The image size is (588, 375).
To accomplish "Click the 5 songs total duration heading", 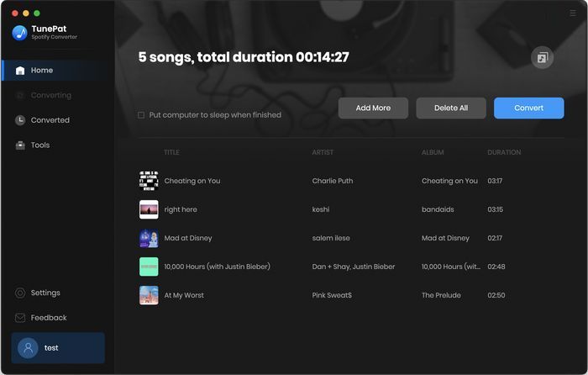I will pyautogui.click(x=244, y=57).
